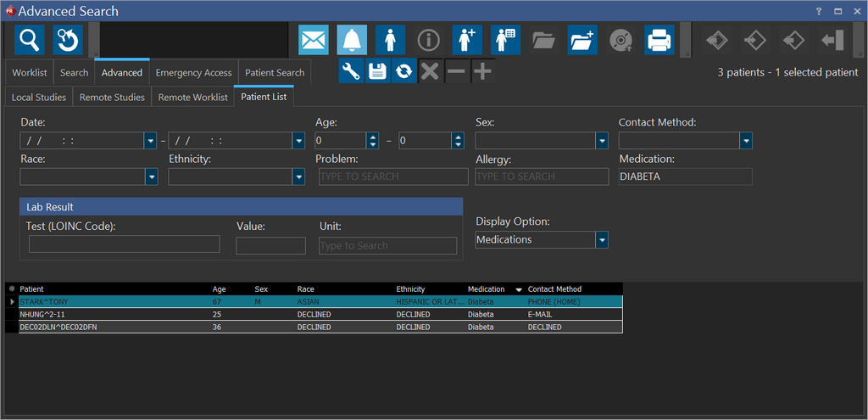Open the Display Option dropdown
868x420 pixels.
(602, 240)
